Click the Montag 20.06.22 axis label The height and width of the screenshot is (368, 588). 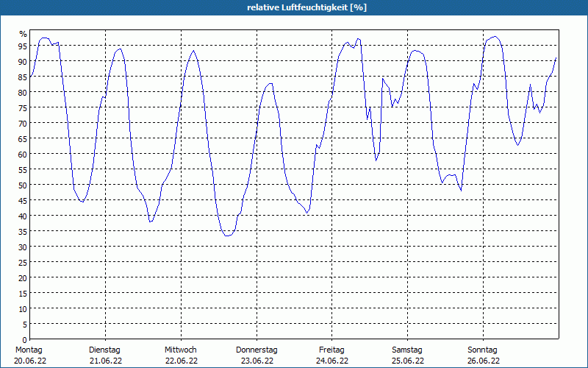coord(30,355)
